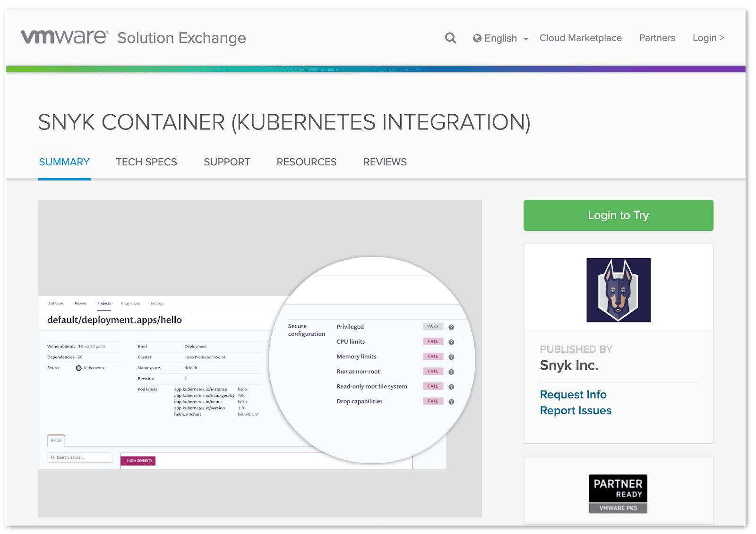Click the Hello Production World cluster value
756x534 pixels.
tap(205, 357)
